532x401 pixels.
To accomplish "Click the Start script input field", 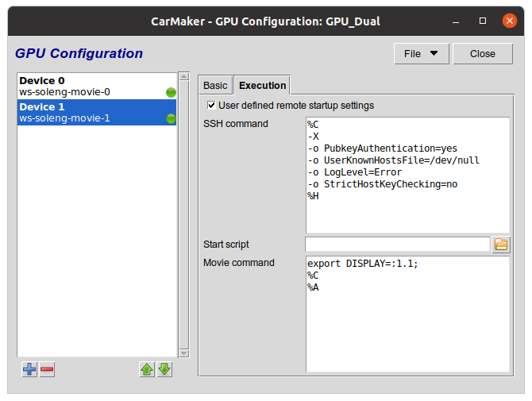I will [x=397, y=245].
